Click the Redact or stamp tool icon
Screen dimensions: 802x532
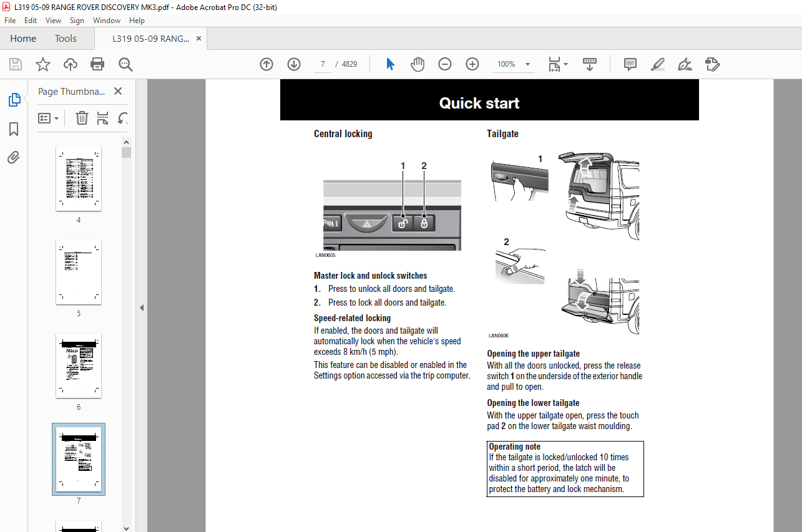tap(713, 64)
